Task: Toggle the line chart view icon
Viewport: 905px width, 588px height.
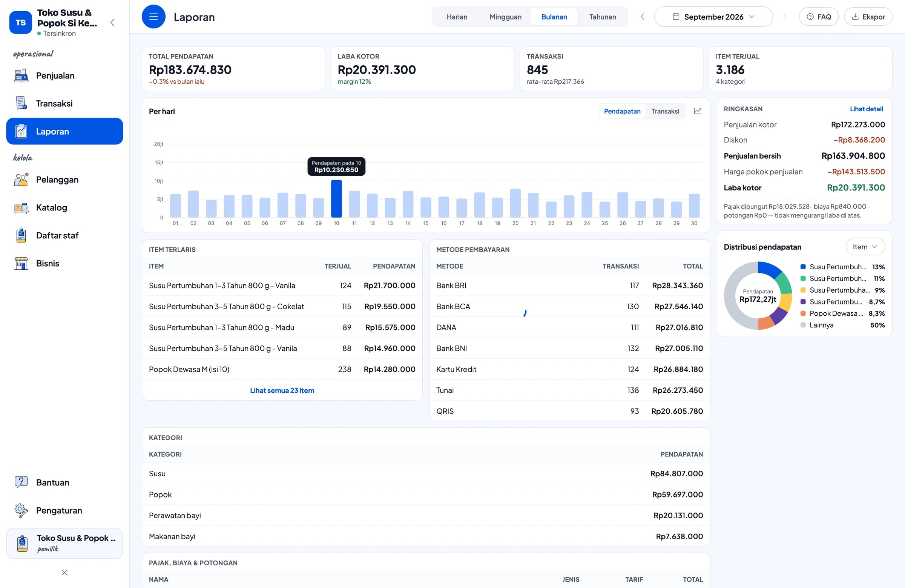Action: pyautogui.click(x=698, y=111)
